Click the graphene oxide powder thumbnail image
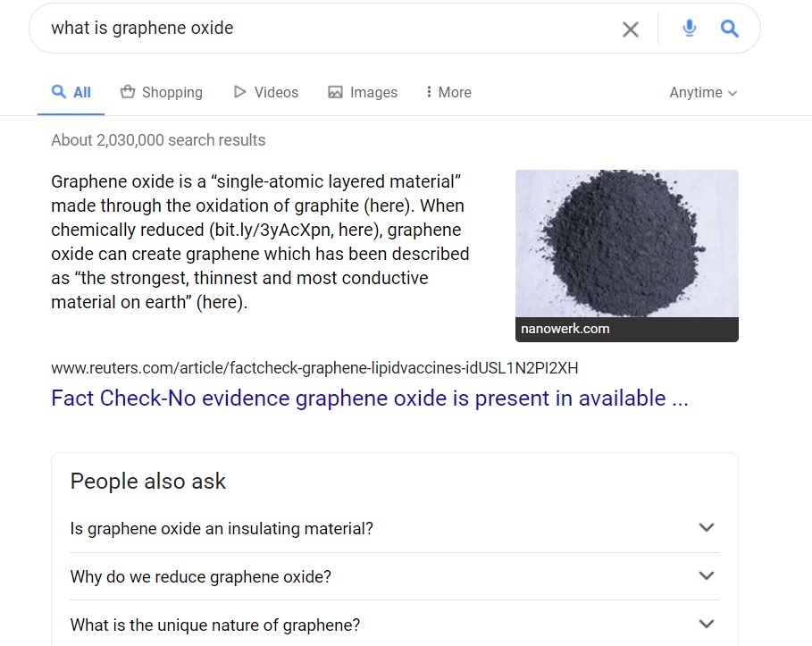Image resolution: width=812 pixels, height=646 pixels. click(626, 243)
